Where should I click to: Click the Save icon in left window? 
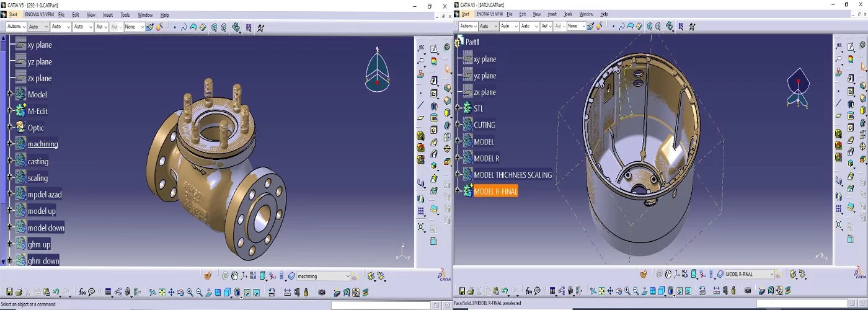[10, 292]
